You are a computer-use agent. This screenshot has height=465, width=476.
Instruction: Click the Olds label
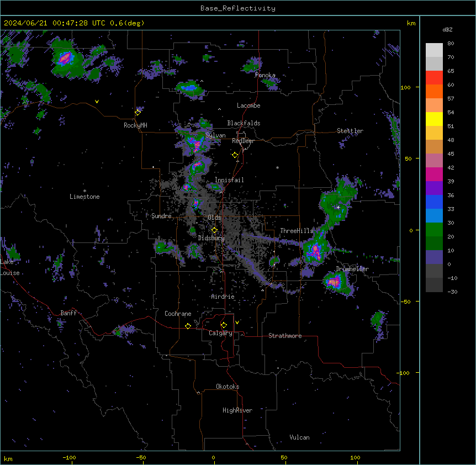[214, 218]
